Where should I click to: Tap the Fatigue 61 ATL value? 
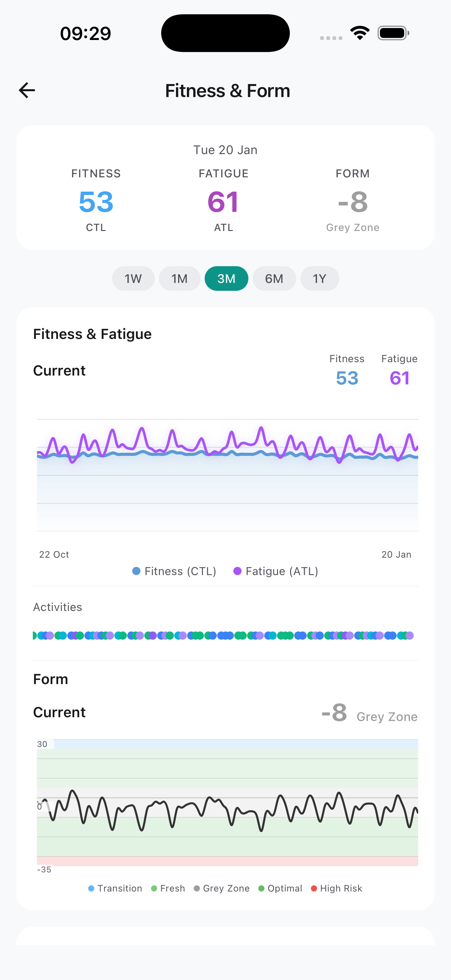(x=223, y=202)
